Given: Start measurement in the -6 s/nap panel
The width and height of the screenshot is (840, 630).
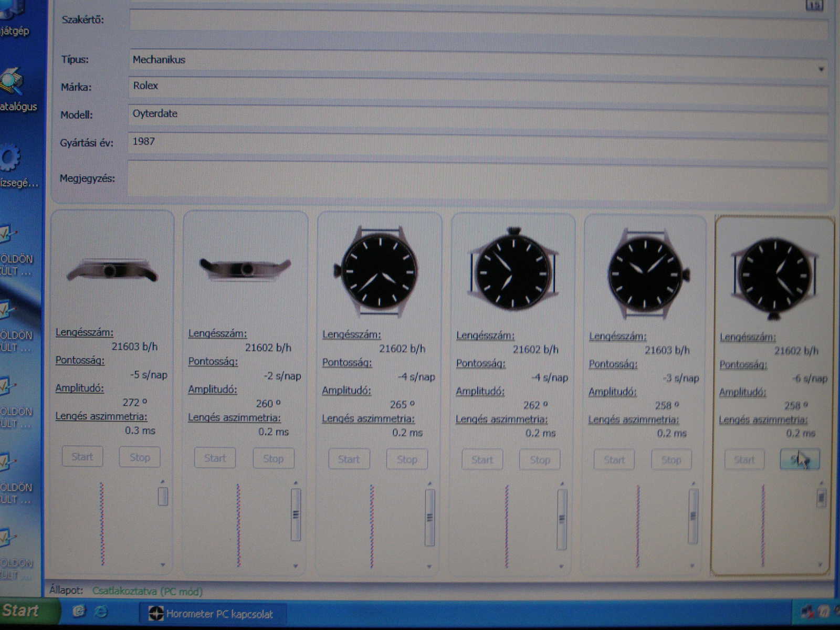Looking at the screenshot, I should (x=744, y=460).
